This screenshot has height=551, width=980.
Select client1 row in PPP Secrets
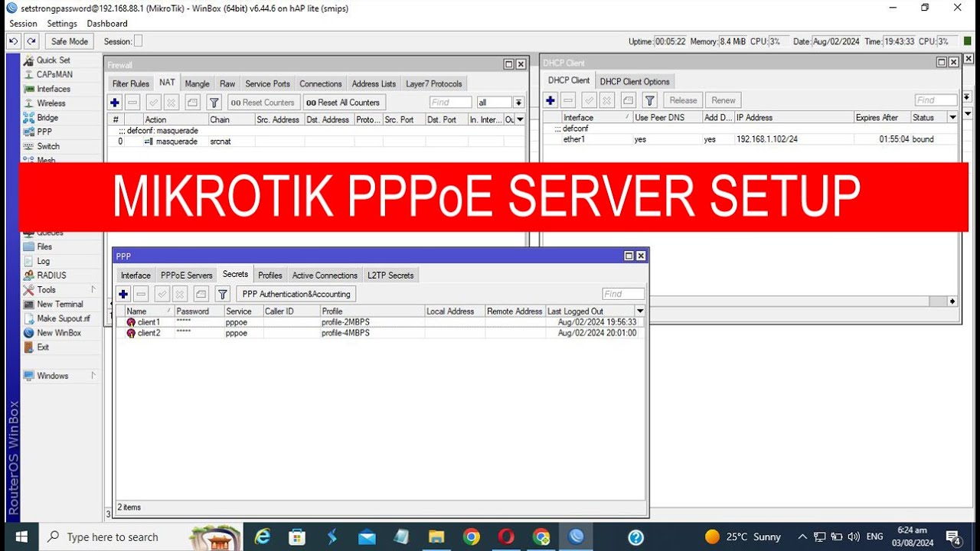click(380, 322)
